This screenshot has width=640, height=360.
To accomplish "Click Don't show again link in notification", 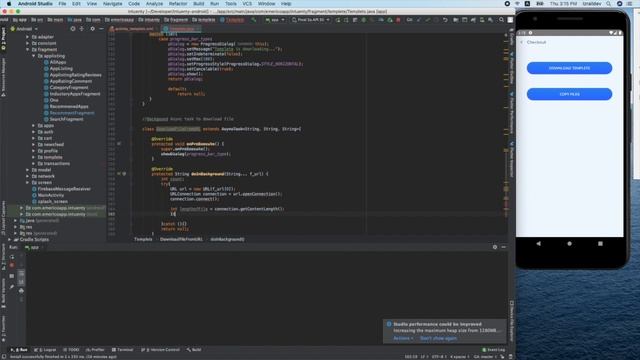I will coord(438,338).
